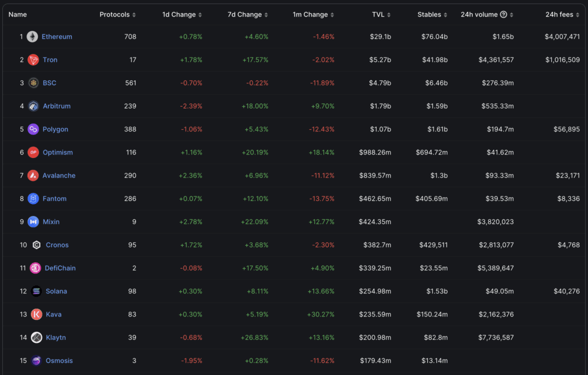Click the BSC chain logo icon

tap(33, 83)
